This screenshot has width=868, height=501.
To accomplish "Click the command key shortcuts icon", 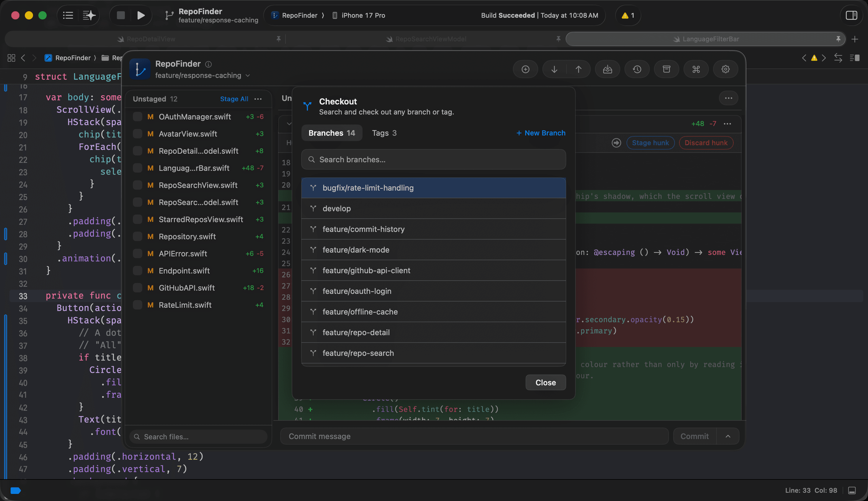I will pyautogui.click(x=696, y=69).
